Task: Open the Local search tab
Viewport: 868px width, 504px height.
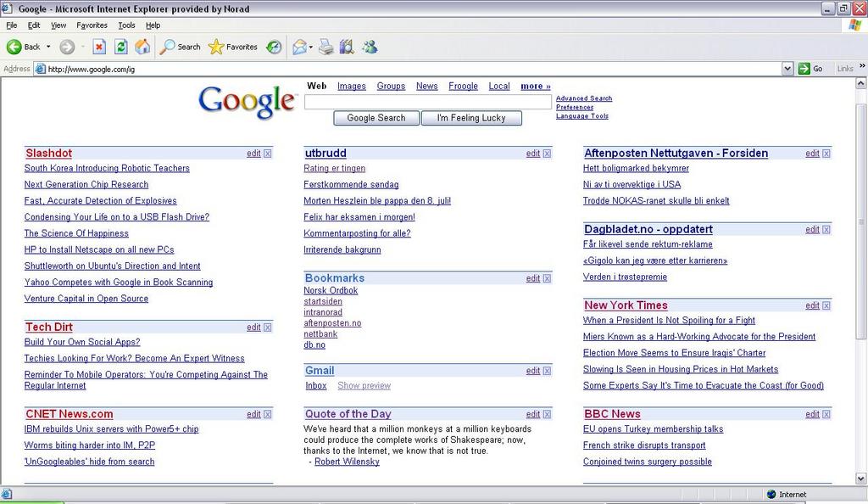Action: (499, 87)
